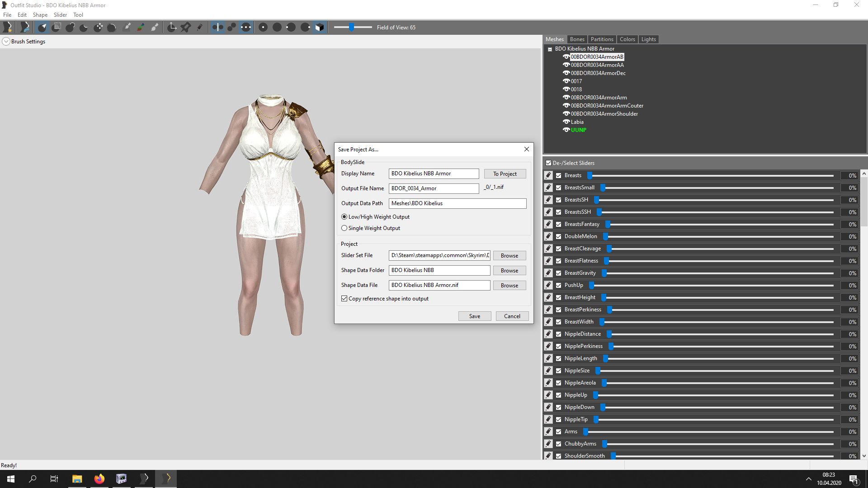Hide the UUNP mesh via eye icon
The image size is (868, 488).
[x=566, y=130]
